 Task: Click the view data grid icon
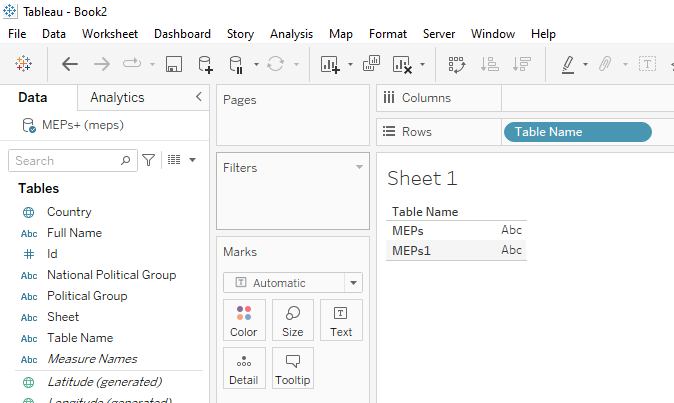(x=174, y=160)
